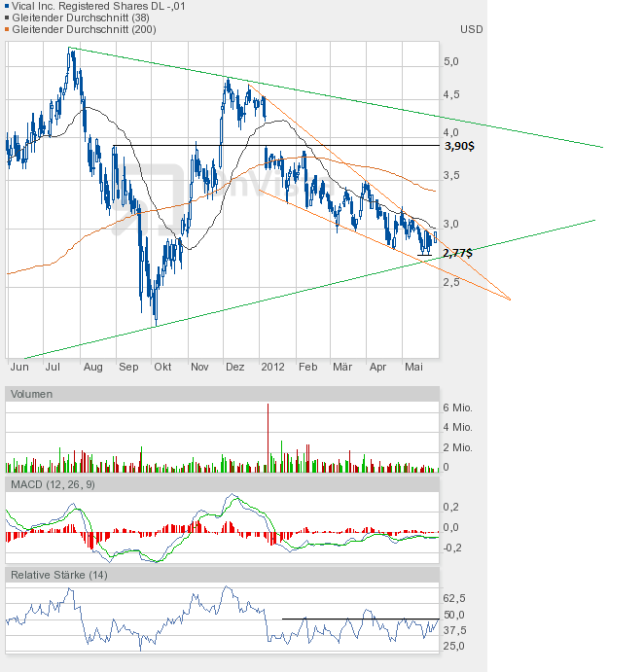Click the 5,0 price axis label

click(x=451, y=61)
